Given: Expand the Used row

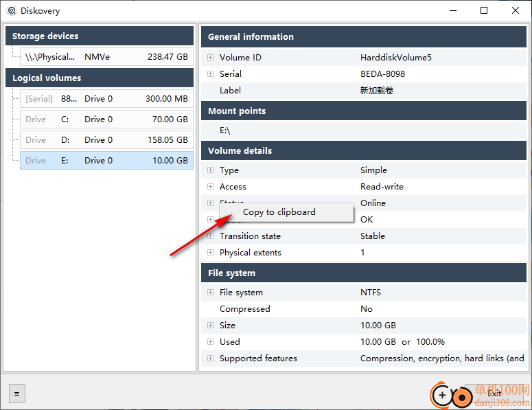Looking at the screenshot, I should point(210,342).
